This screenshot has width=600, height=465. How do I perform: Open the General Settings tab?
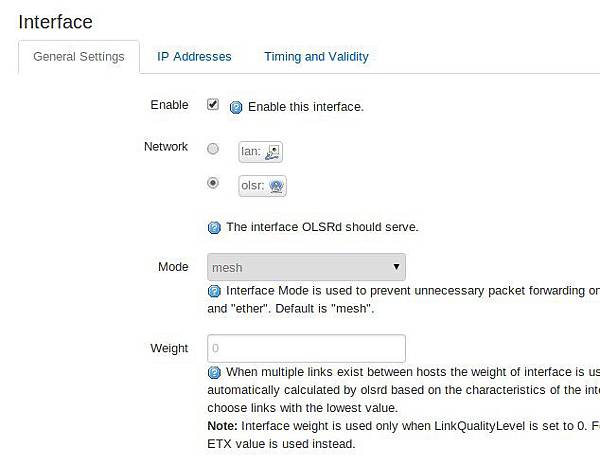[x=79, y=57]
